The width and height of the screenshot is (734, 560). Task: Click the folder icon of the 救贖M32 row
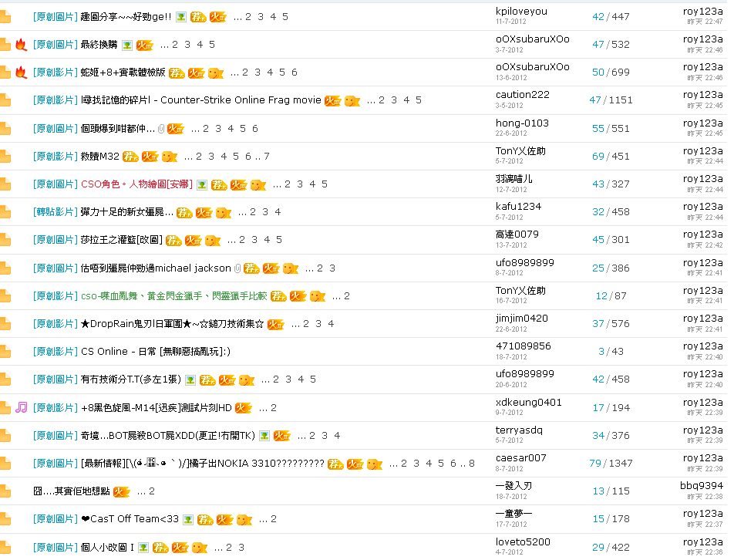5,157
